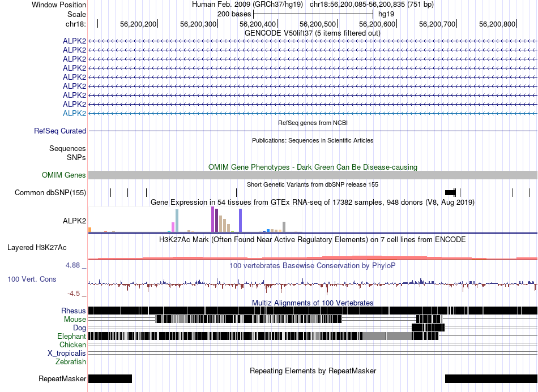Click the wide black dbSNP variant block
Image resolution: width=538 pixels, height=392 pixels.
point(450,192)
